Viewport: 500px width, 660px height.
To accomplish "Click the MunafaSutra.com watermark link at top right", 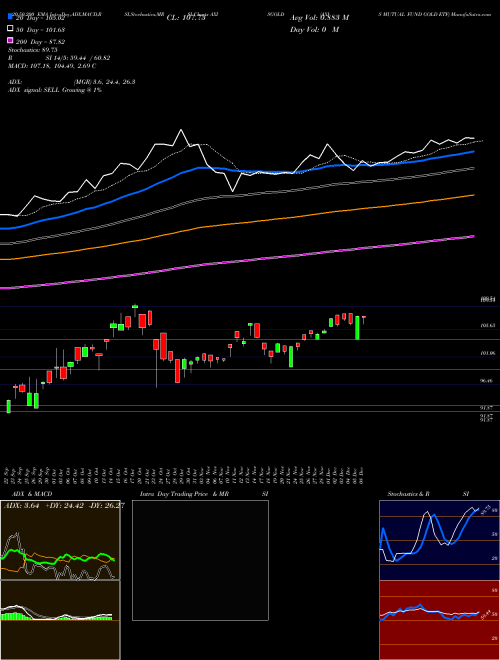I will pyautogui.click(x=471, y=14).
